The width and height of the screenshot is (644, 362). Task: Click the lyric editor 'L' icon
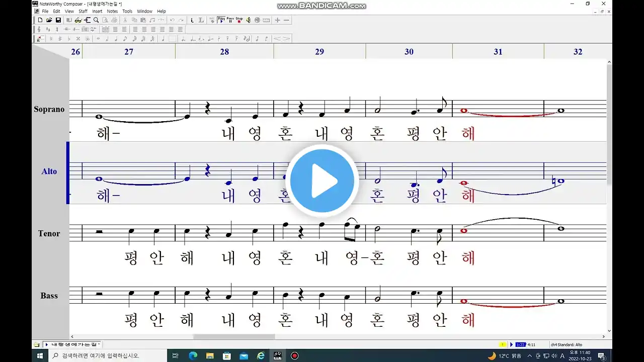[x=201, y=20]
